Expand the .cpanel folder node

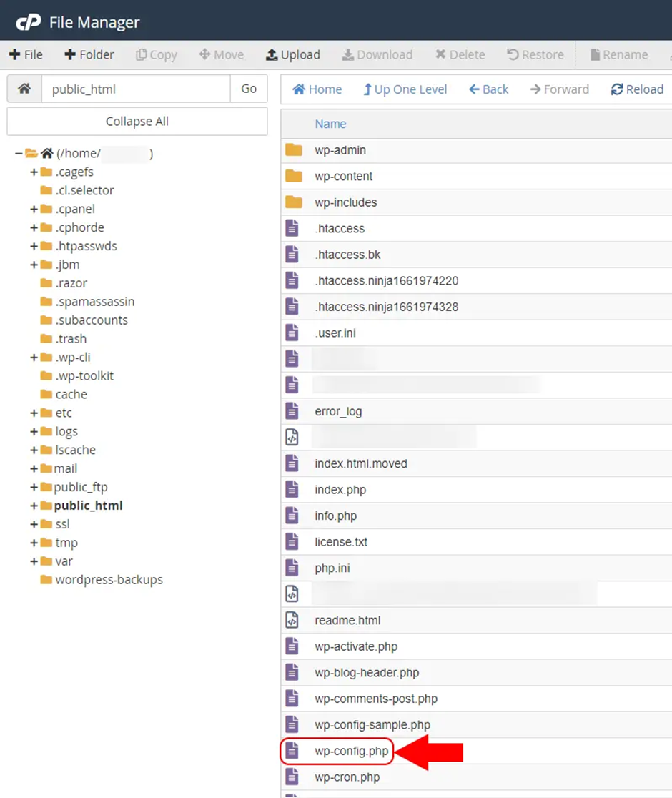(34, 209)
